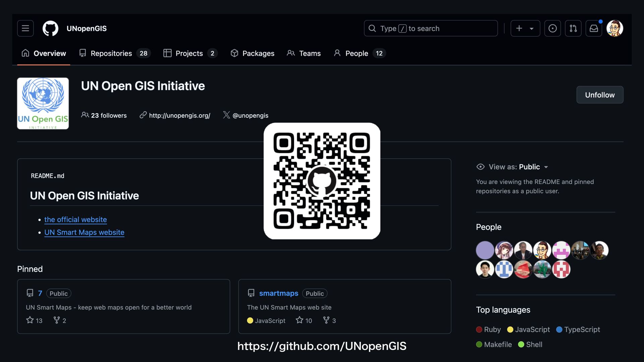
Task: Select the Ruby language color dot
Action: coord(479,329)
